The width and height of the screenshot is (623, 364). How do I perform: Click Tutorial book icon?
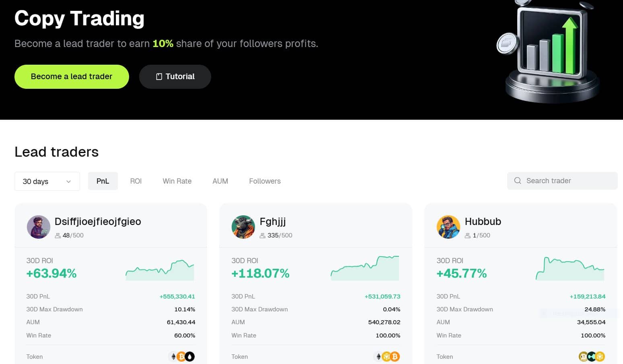click(x=159, y=77)
